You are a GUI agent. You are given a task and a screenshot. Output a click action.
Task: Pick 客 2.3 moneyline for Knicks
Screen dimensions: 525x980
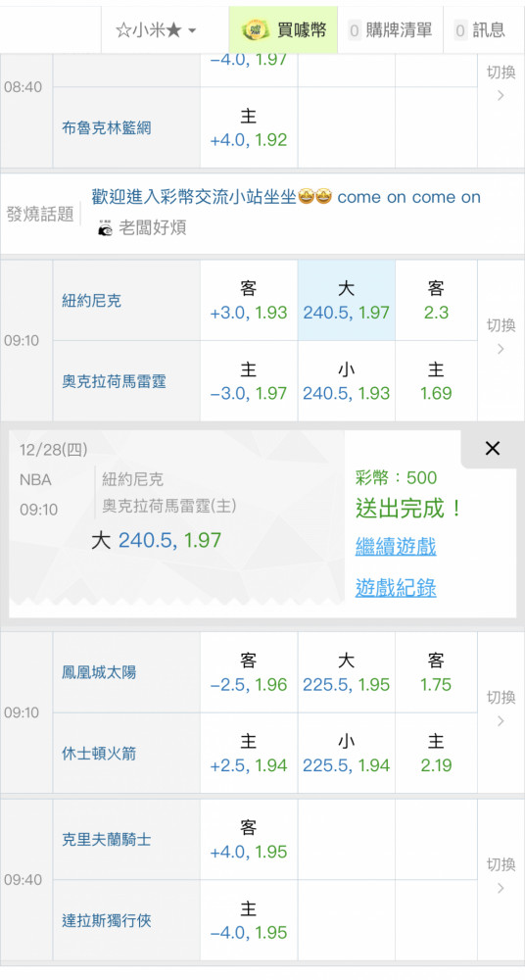pos(436,301)
